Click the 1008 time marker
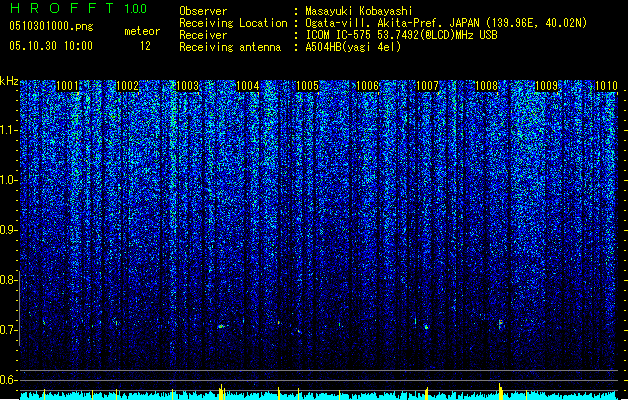The width and height of the screenshot is (629, 400). (x=487, y=86)
